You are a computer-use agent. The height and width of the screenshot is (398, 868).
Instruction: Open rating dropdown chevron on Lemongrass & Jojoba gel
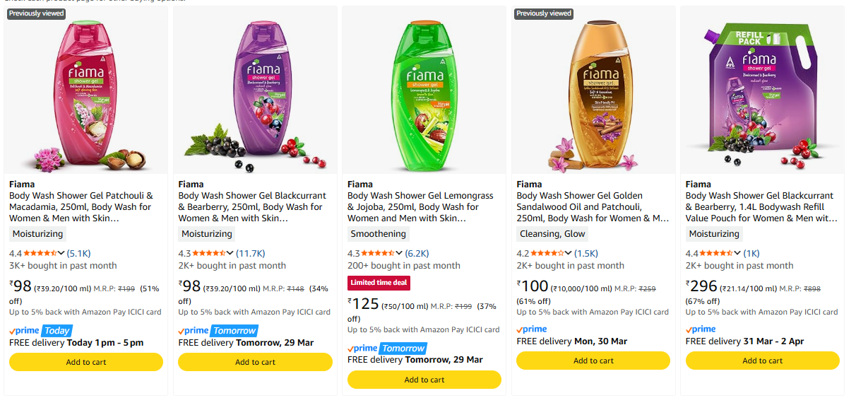coord(400,253)
